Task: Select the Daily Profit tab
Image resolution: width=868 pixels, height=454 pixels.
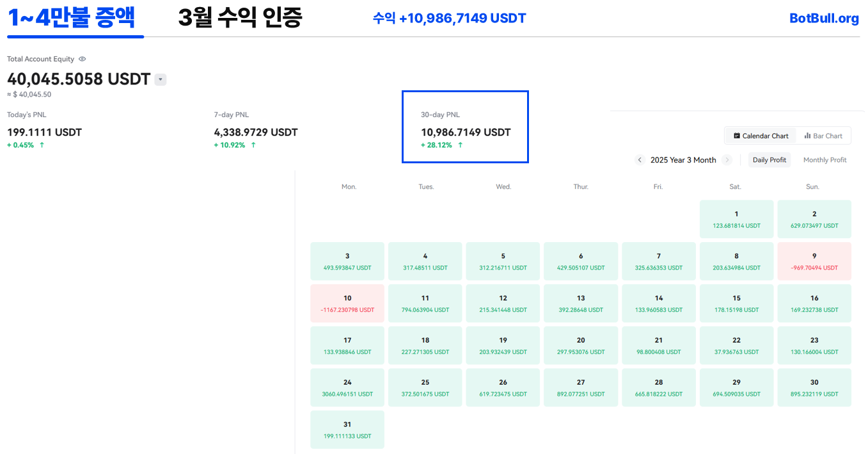Action: [769, 160]
